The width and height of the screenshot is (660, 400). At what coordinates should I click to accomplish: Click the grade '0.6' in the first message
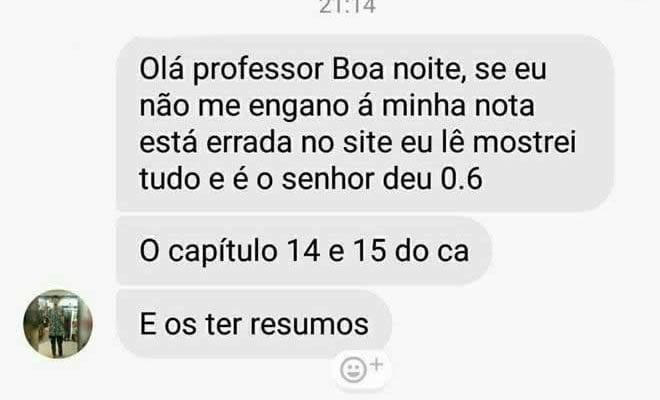461,179
